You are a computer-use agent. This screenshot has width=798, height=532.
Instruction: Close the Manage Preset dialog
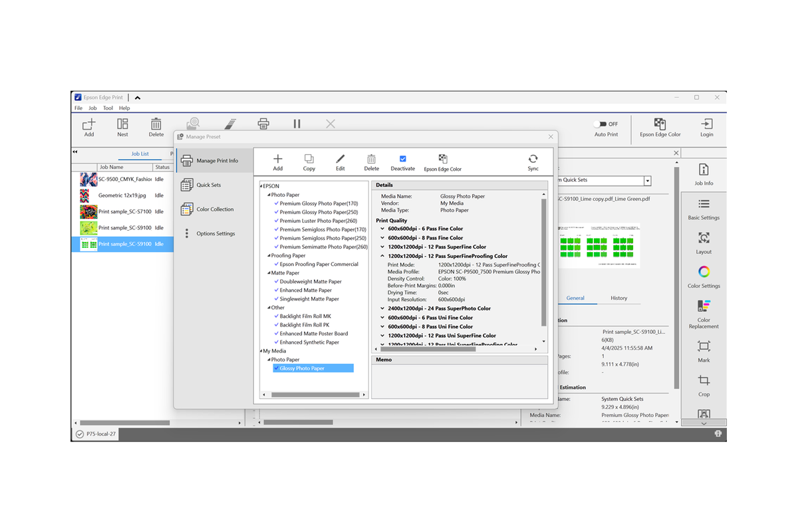(551, 136)
